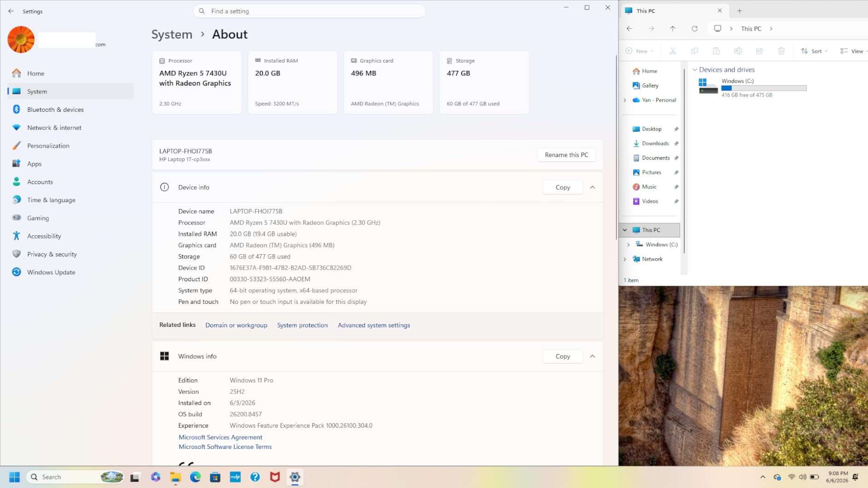Launch Microsoft Edge from the taskbar
Image resolution: width=868 pixels, height=488 pixels.
(195, 477)
